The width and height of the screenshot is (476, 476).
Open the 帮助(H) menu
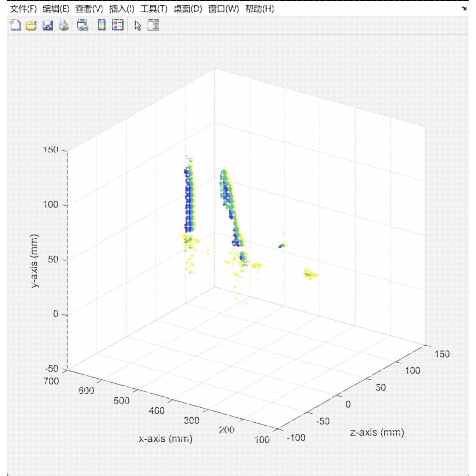pyautogui.click(x=259, y=9)
